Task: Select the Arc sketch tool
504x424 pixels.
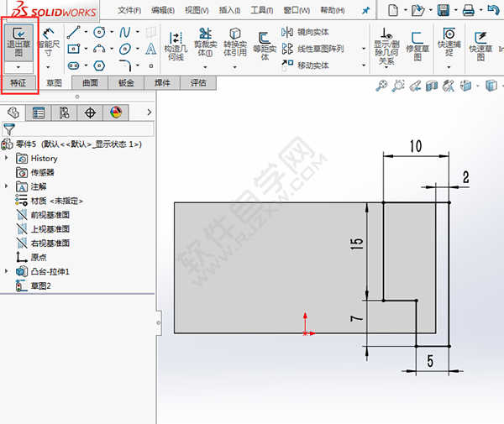Action: point(99,49)
